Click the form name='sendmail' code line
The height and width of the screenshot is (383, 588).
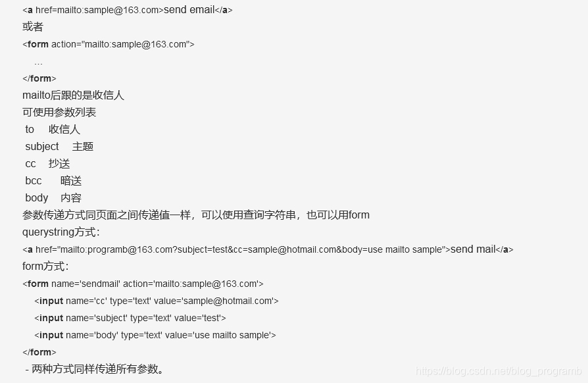(x=143, y=284)
